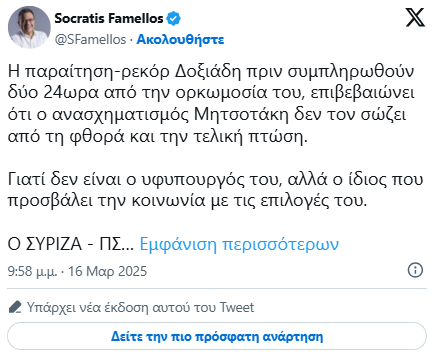The image size is (435, 360).
Task: Click the X logo icon
Action: 415,18
